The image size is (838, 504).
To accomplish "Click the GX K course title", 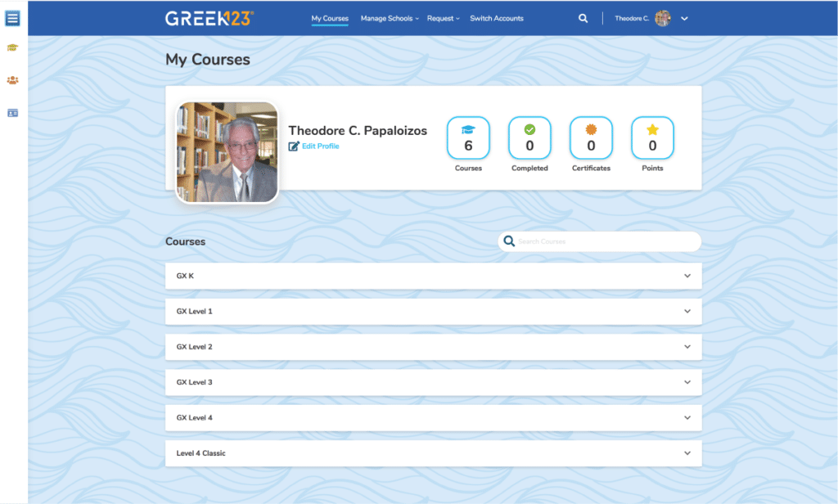I will click(x=185, y=276).
